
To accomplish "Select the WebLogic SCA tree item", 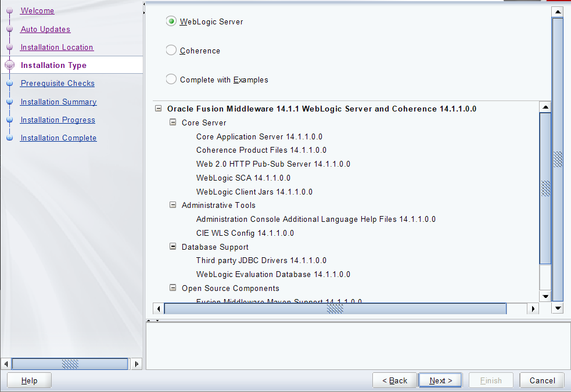I will pos(243,178).
